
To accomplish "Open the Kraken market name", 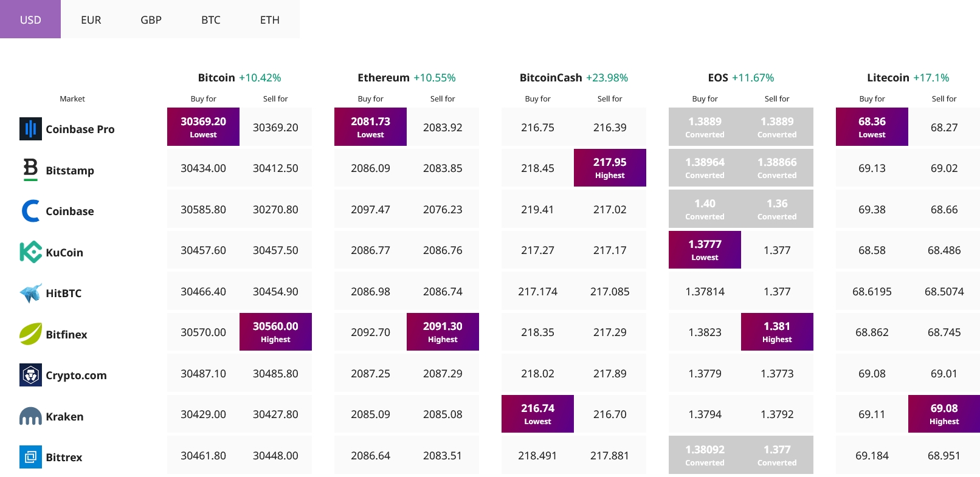I will (x=64, y=416).
